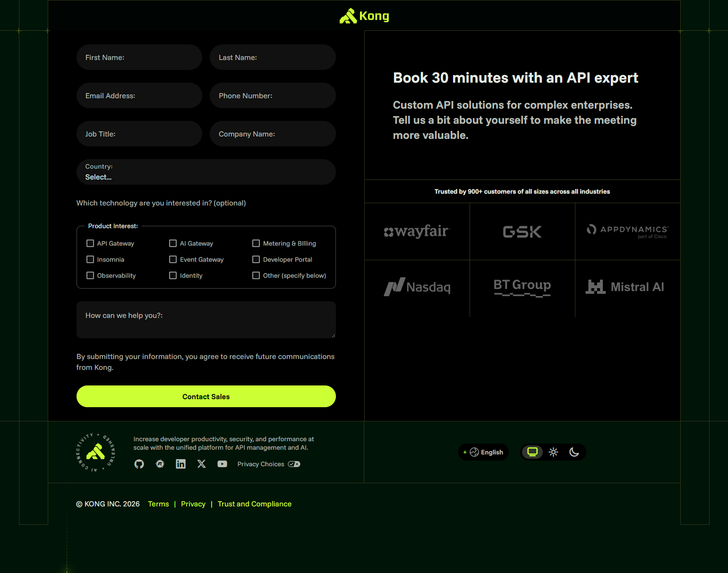Switch to light theme sun icon
This screenshot has height=573, width=728.
click(553, 452)
